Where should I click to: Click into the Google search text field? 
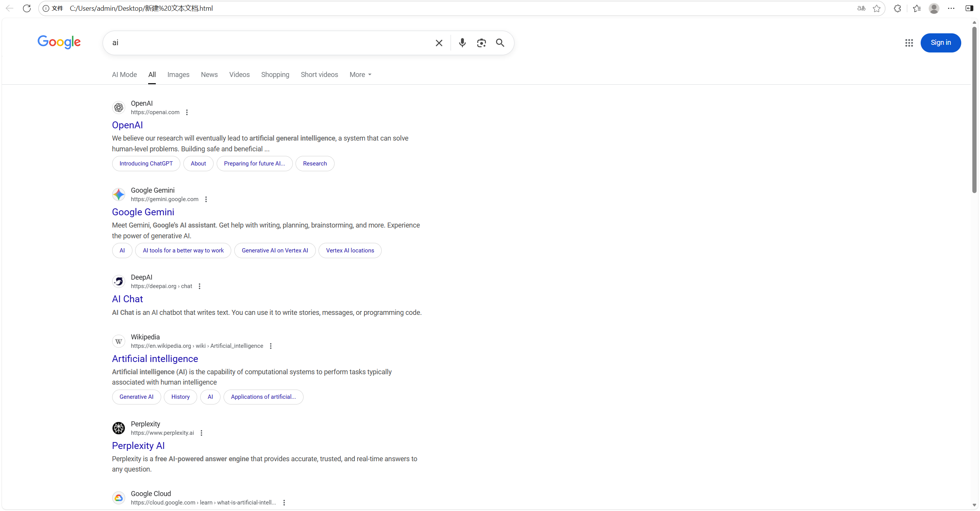[x=268, y=43]
